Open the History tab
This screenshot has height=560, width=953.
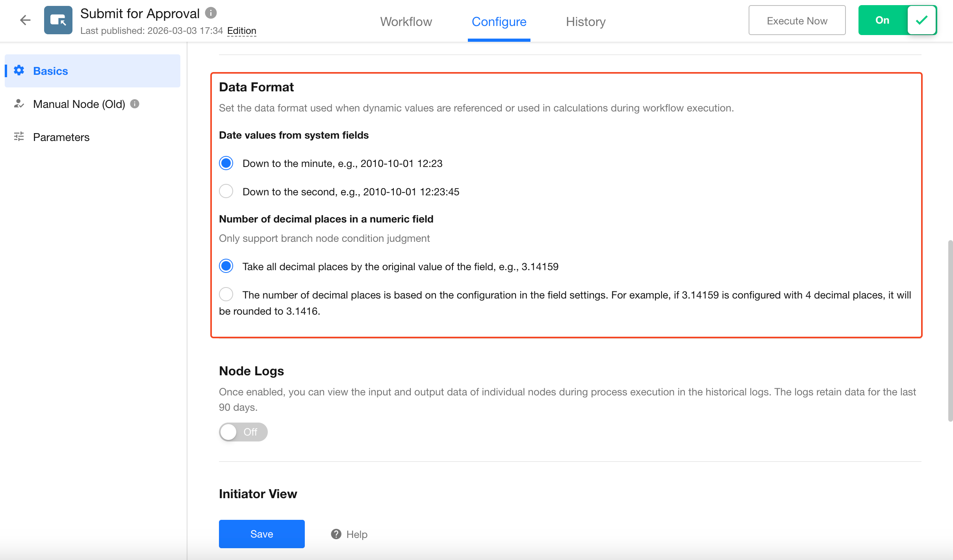tap(586, 21)
